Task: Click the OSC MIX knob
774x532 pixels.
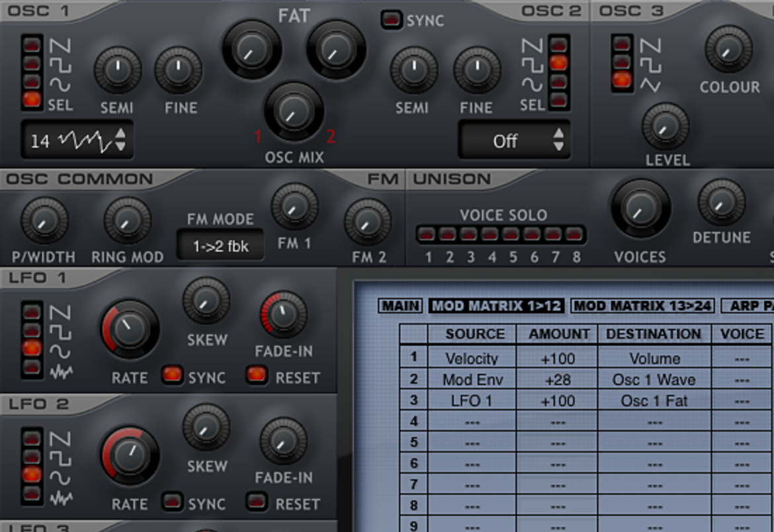Action: coord(294,111)
